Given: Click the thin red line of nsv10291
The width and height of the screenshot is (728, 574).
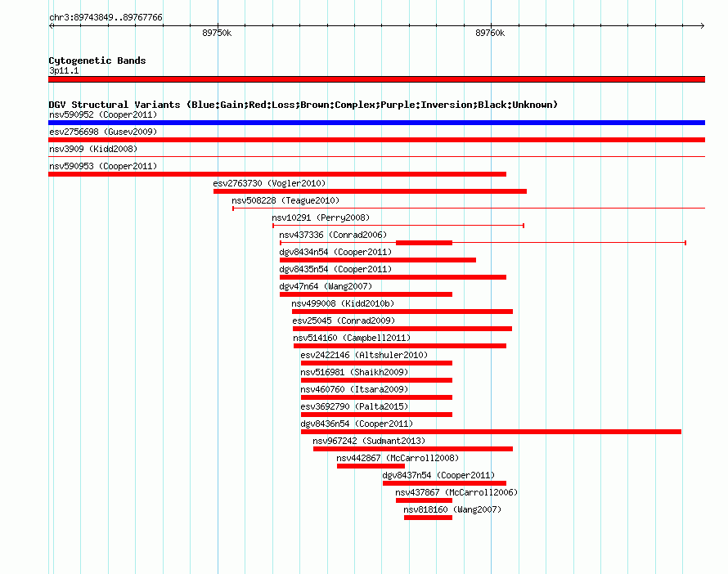Looking at the screenshot, I should 398,226.
